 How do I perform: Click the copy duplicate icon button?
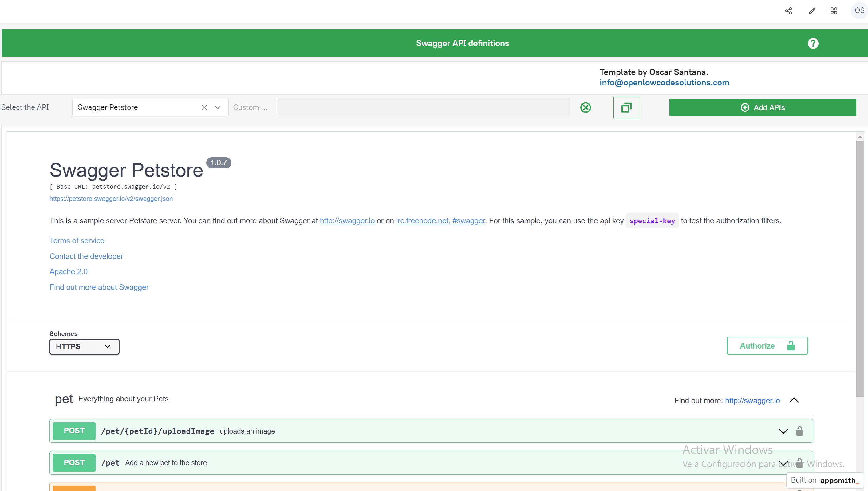tap(626, 107)
